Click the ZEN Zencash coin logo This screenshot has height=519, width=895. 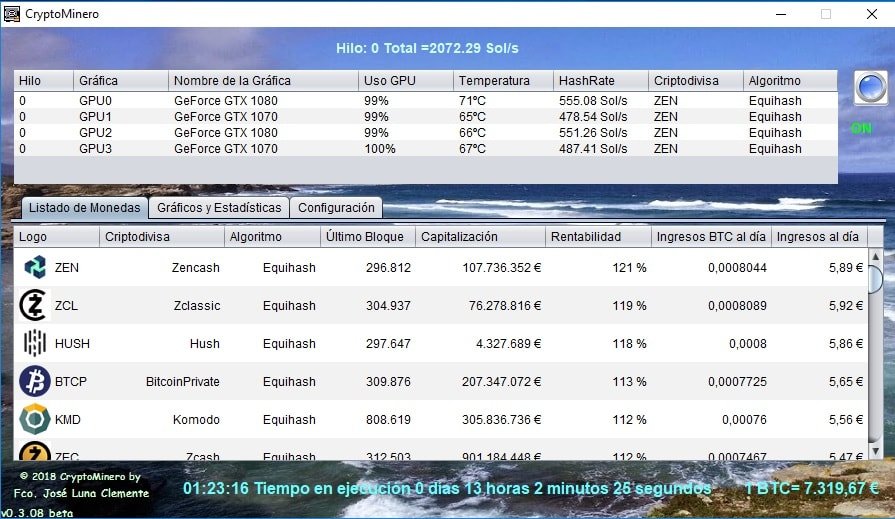pos(35,268)
